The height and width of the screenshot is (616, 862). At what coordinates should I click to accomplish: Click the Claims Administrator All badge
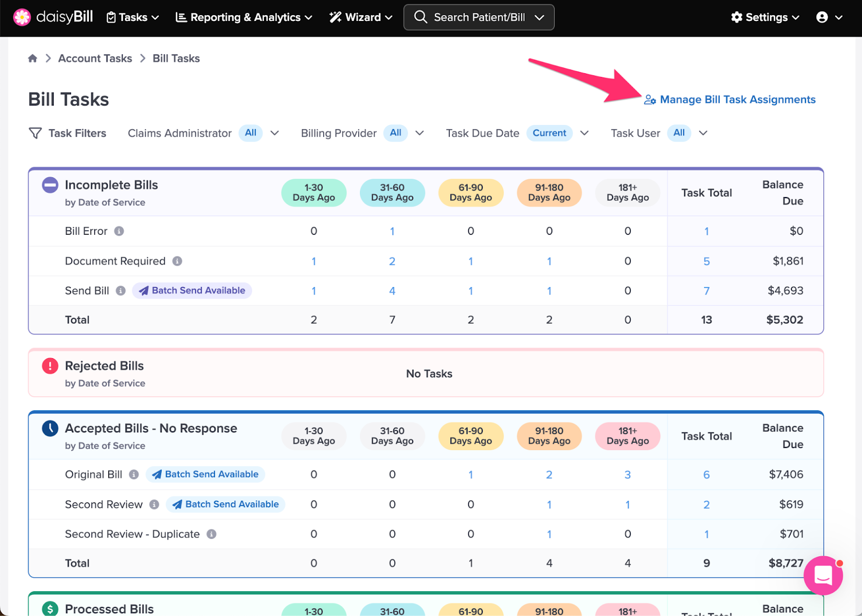point(251,133)
